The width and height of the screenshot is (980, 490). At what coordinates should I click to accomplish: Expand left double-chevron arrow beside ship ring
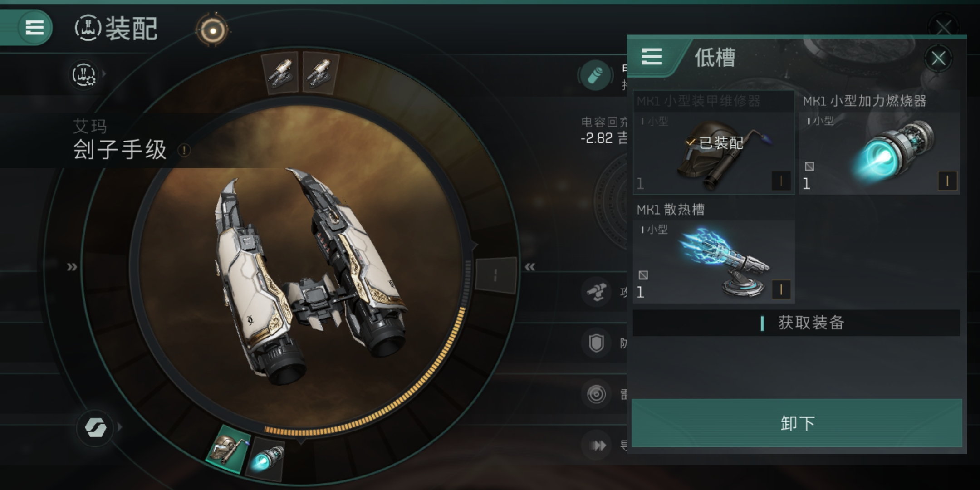pyautogui.click(x=72, y=267)
